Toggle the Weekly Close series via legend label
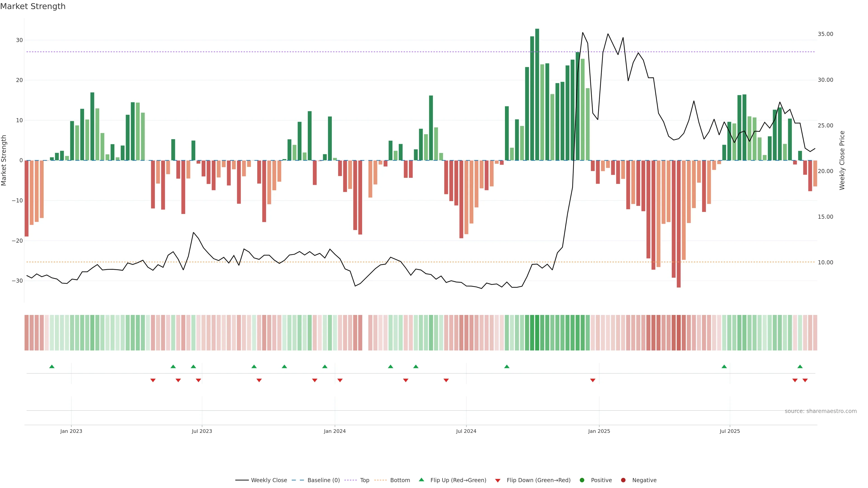The height and width of the screenshot is (488, 868). tap(269, 480)
